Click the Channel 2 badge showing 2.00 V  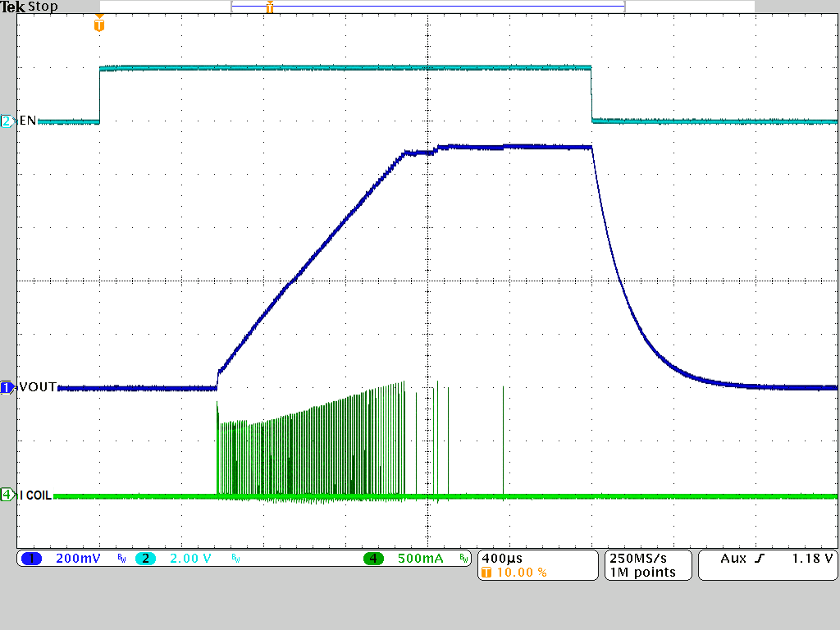172,559
